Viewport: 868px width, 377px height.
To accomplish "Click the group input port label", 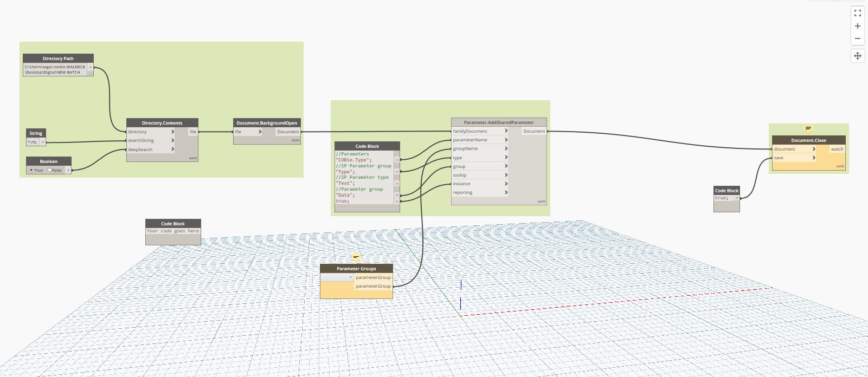I will pos(459,166).
